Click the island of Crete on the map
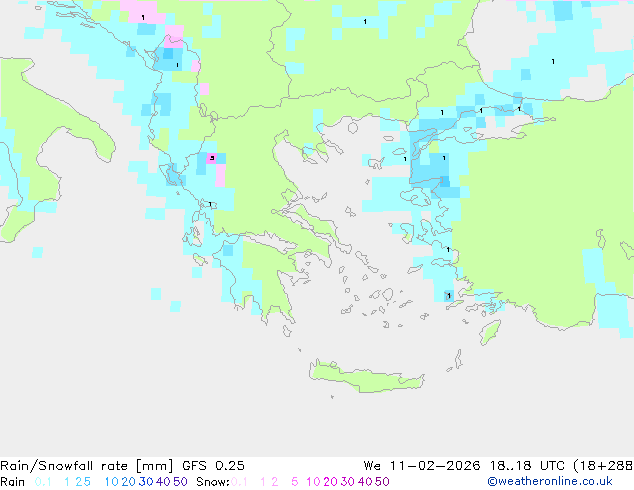Viewport: 634px width, 490px height. click(x=366, y=376)
